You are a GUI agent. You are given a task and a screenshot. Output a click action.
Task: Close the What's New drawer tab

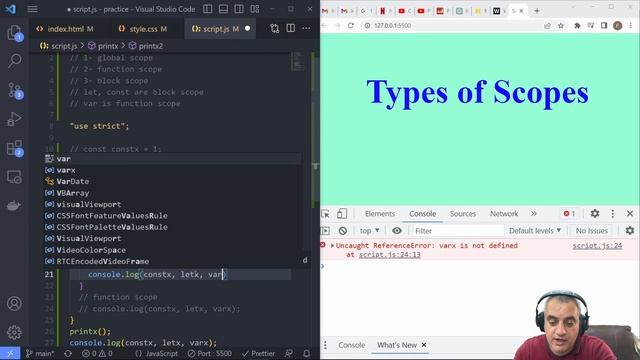(x=424, y=345)
